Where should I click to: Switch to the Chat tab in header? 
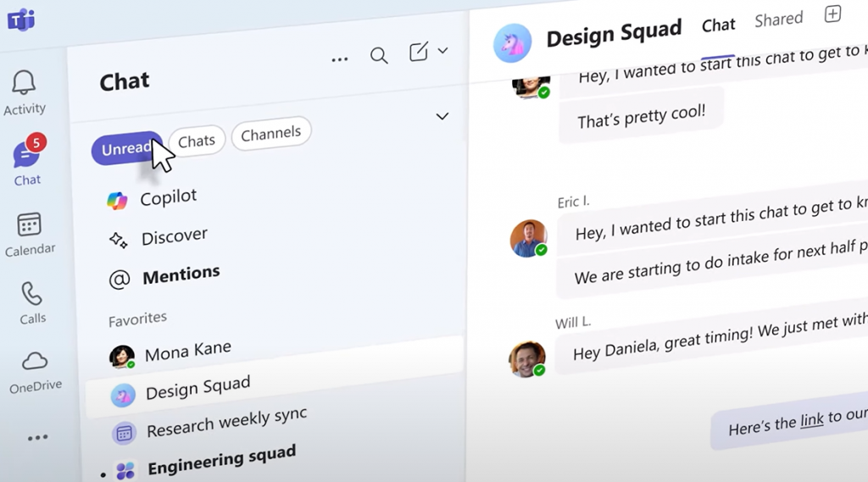(718, 25)
